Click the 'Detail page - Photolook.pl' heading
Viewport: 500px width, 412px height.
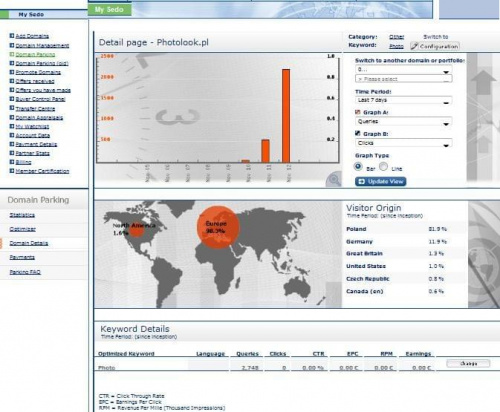click(154, 42)
